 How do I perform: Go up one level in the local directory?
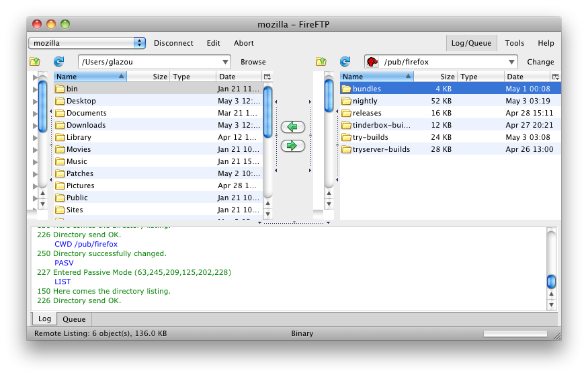tap(35, 62)
